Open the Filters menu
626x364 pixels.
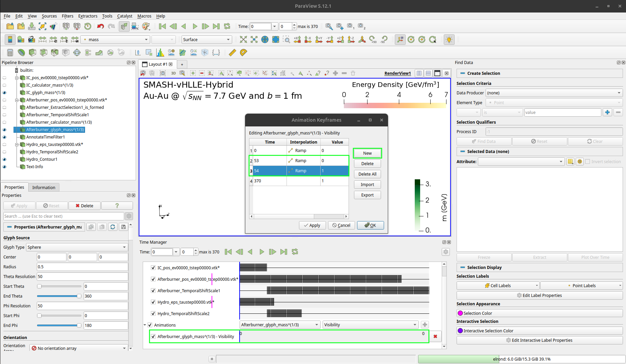pyautogui.click(x=67, y=16)
